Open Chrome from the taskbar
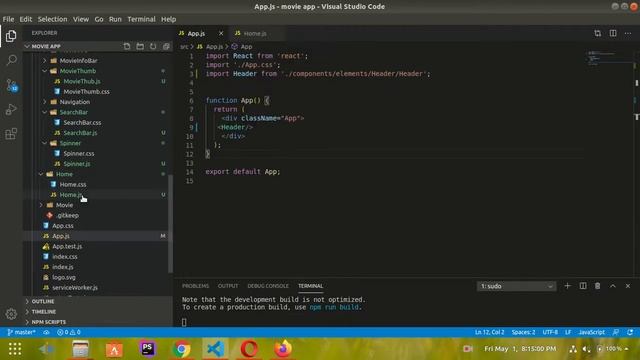Screen dimensions: 640x360 [182, 349]
